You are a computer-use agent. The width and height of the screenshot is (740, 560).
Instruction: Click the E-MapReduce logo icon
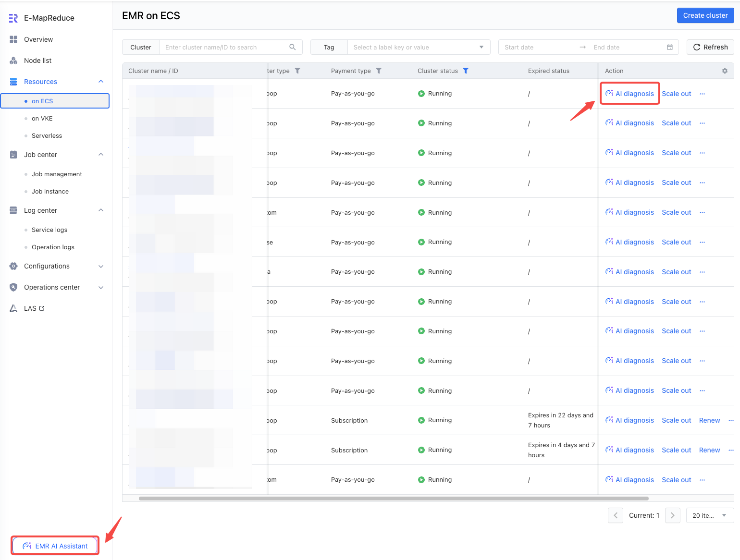13,18
